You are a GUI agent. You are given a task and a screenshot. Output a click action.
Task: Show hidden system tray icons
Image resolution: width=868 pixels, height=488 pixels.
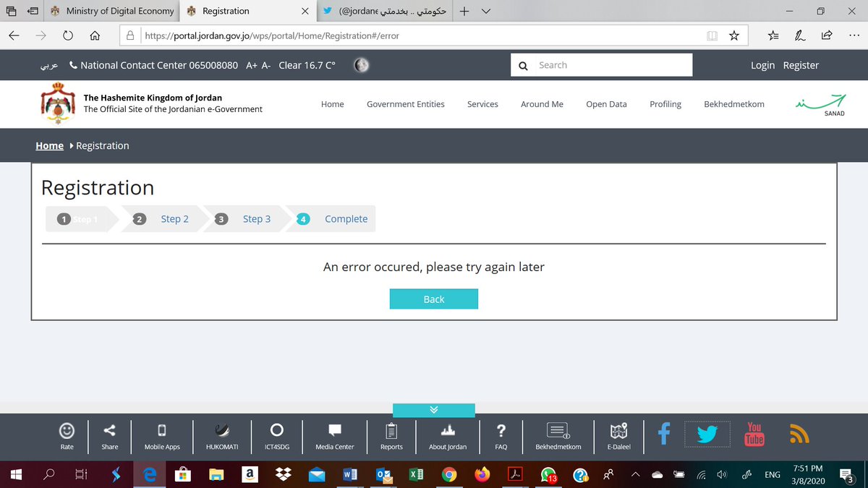(636, 475)
